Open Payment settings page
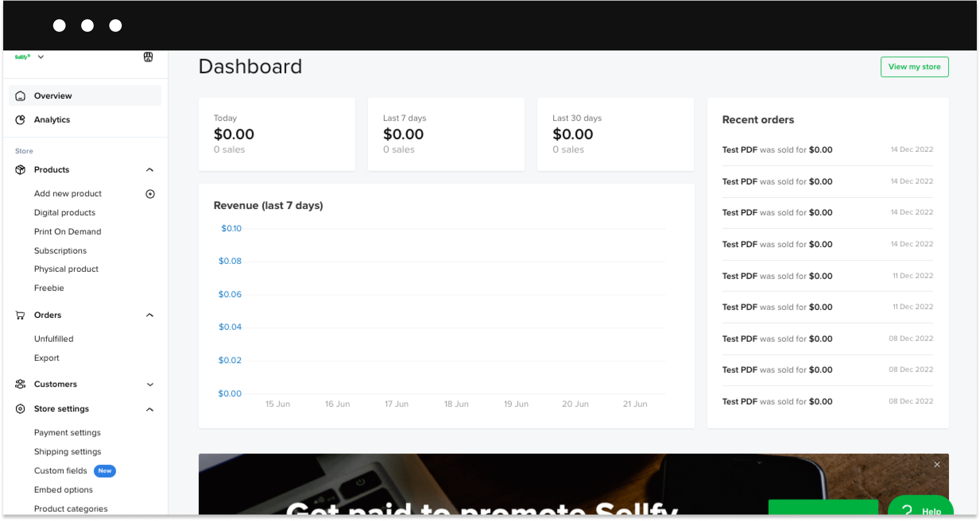The height and width of the screenshot is (521, 980). [x=67, y=432]
